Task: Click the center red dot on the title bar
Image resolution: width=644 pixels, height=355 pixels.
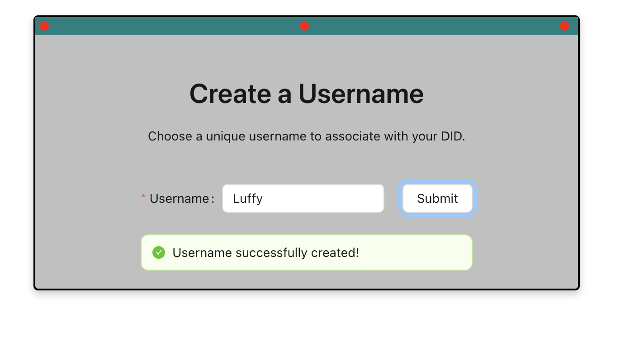Action: pyautogui.click(x=304, y=26)
